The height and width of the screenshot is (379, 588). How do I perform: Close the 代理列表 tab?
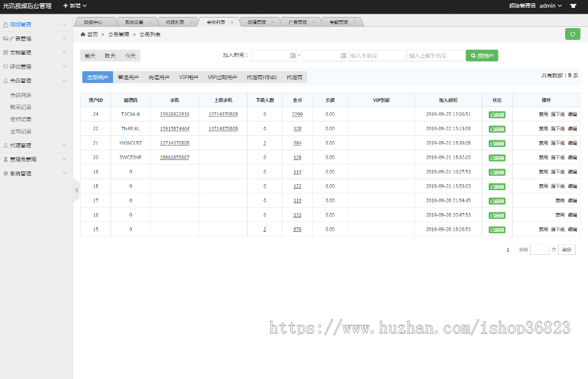pos(191,22)
